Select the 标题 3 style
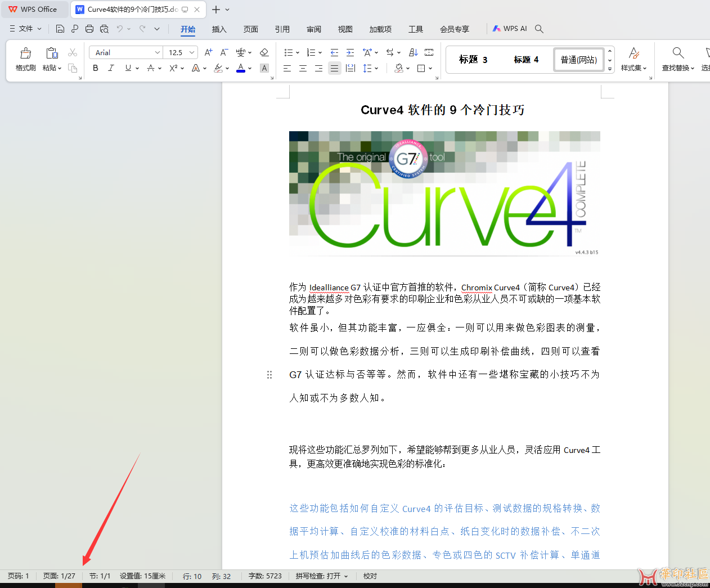 [x=473, y=60]
